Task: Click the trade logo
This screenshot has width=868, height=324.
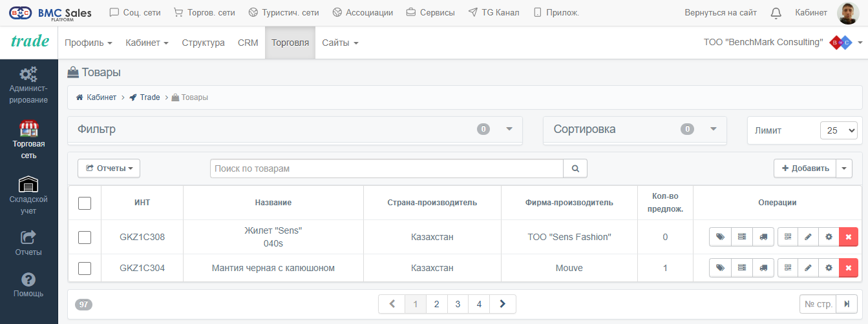Action: click(x=30, y=41)
